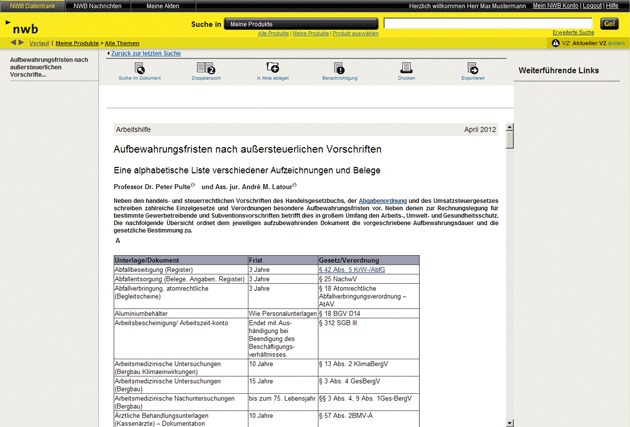This screenshot has width=630, height=427.
Task: Click the In Akte ablegen icon
Action: (x=273, y=69)
